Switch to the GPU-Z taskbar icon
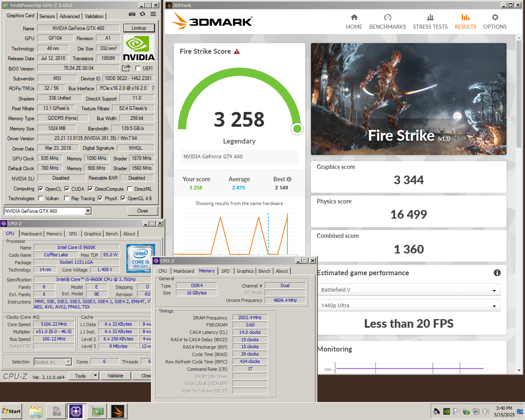The image size is (525, 420). coord(98,411)
